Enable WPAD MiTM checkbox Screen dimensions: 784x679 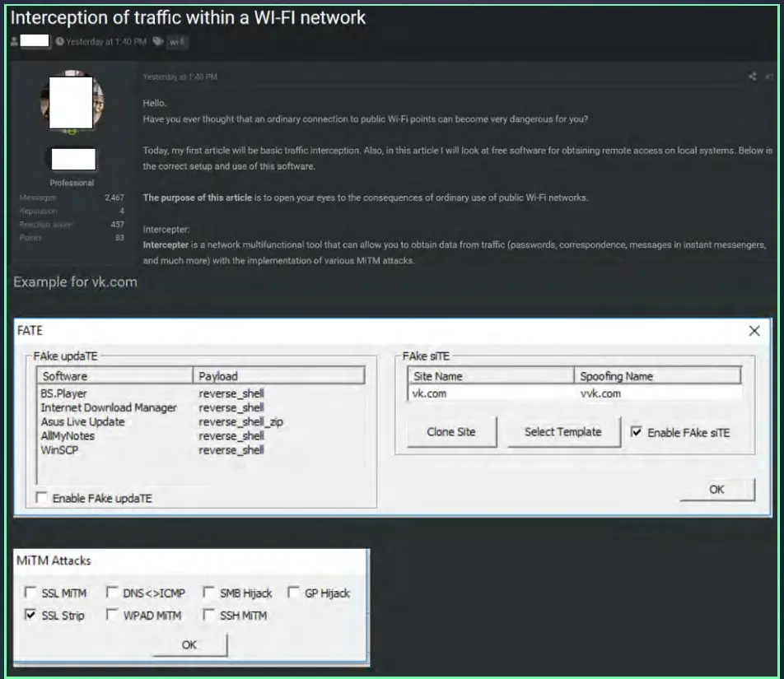click(x=111, y=615)
